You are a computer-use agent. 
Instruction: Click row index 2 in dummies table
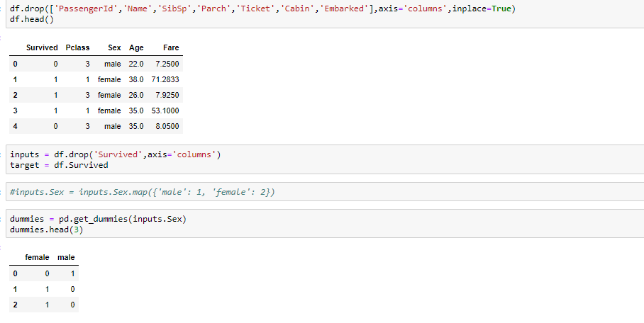point(15,305)
